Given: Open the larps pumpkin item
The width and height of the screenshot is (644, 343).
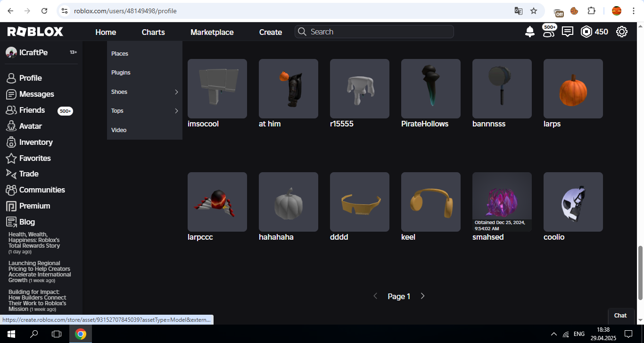Looking at the screenshot, I should click(573, 89).
